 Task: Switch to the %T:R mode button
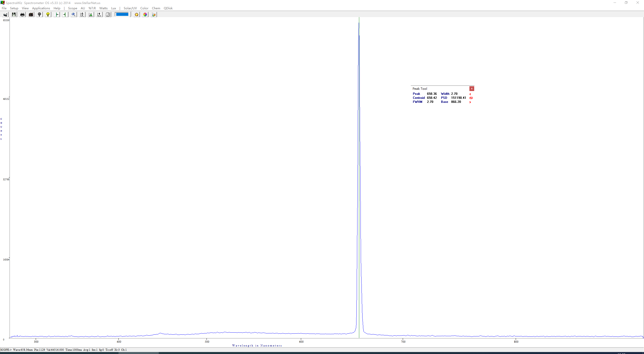click(92, 8)
